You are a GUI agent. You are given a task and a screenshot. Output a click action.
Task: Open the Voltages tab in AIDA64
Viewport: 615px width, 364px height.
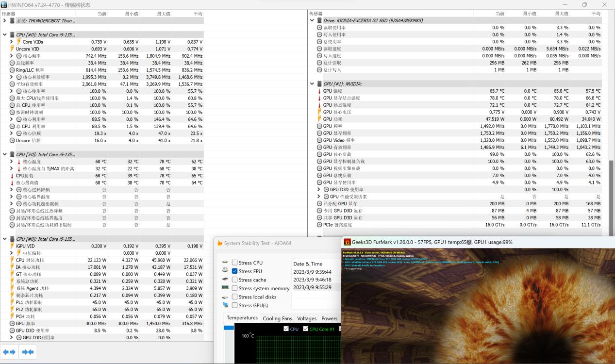306,319
